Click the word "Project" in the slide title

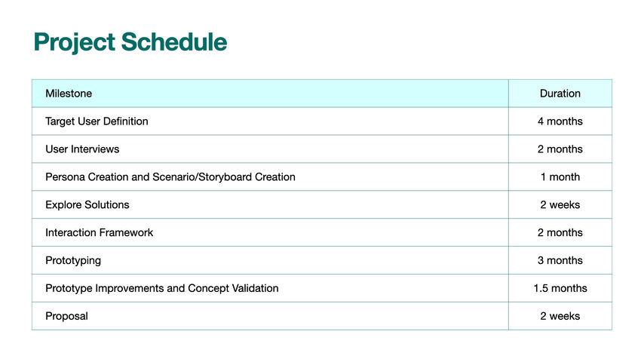pos(74,42)
